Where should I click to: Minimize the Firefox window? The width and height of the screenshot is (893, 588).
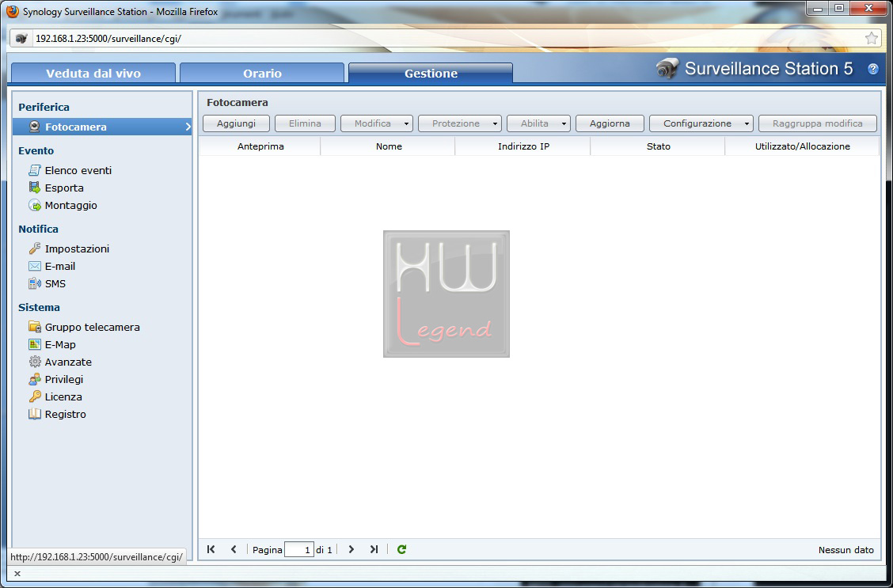819,8
